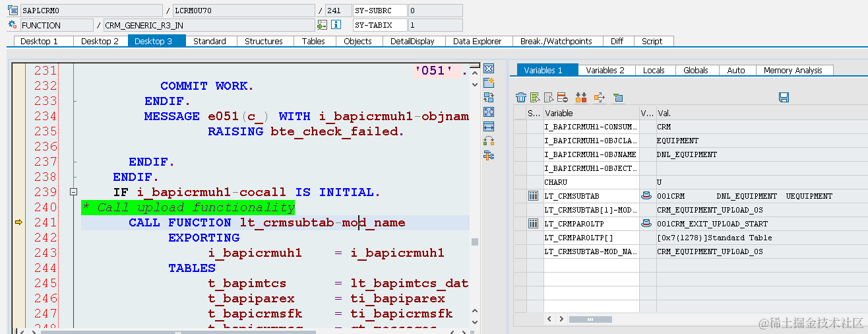
Task: Open the Script tab
Action: coord(652,41)
